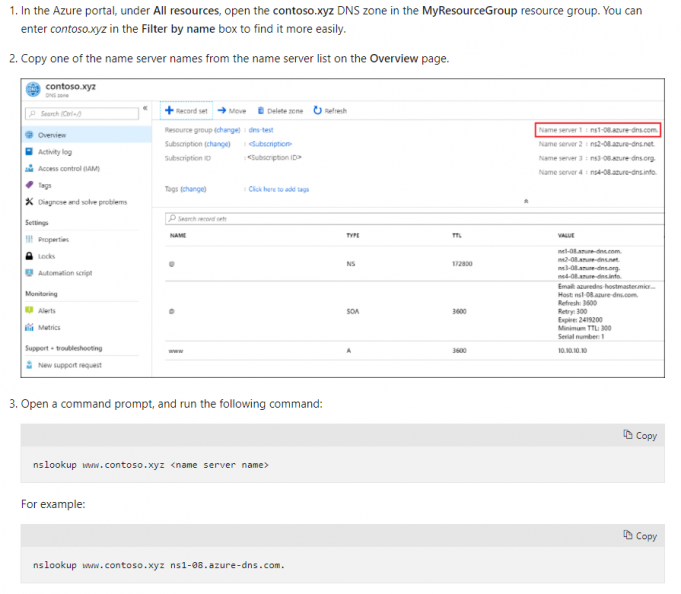Copy the example nslookup ns1-08 command
The height and width of the screenshot is (594, 681).
[639, 536]
